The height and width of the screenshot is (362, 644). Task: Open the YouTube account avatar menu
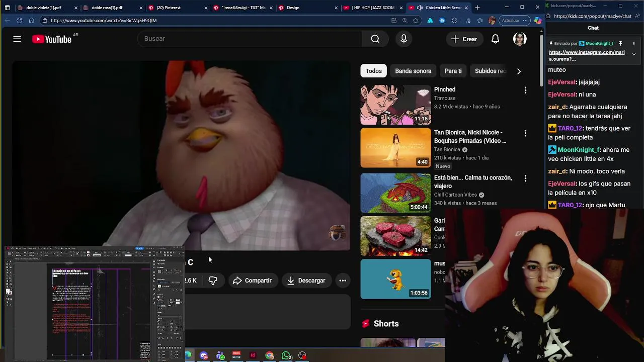(x=520, y=39)
